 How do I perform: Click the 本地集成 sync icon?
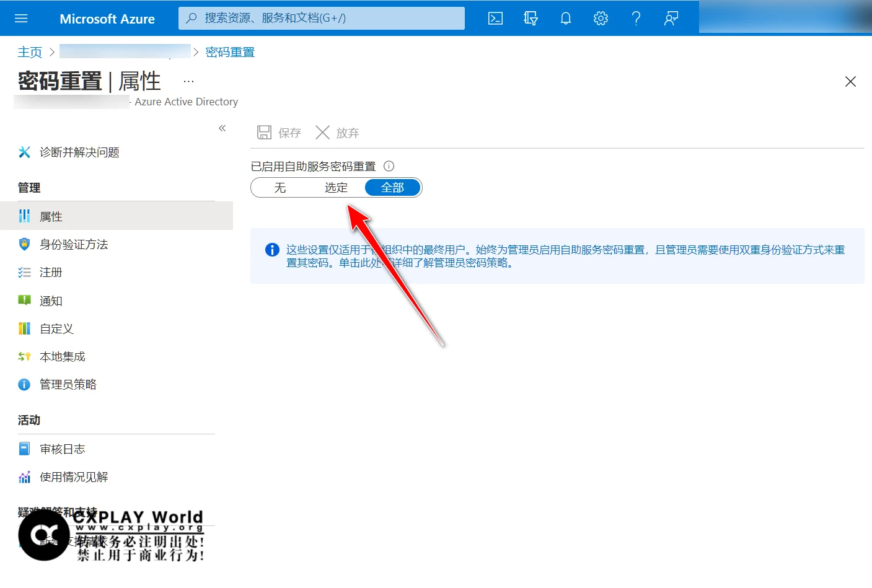tap(24, 356)
